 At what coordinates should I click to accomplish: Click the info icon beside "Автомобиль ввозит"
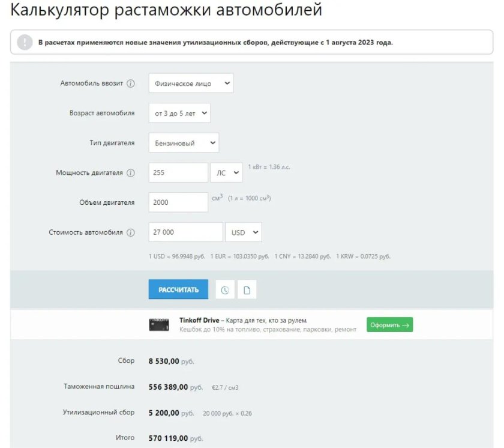131,83
